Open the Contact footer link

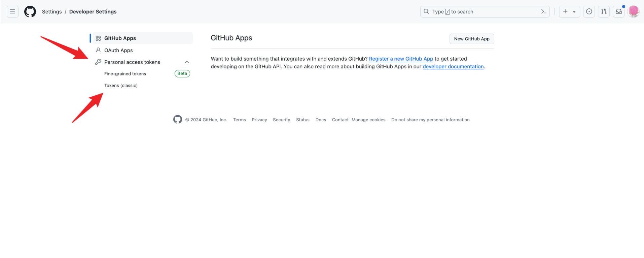pyautogui.click(x=340, y=120)
